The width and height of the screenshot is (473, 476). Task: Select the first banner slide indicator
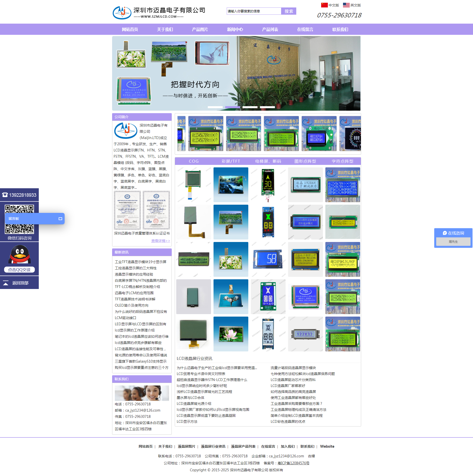pyautogui.click(x=215, y=107)
